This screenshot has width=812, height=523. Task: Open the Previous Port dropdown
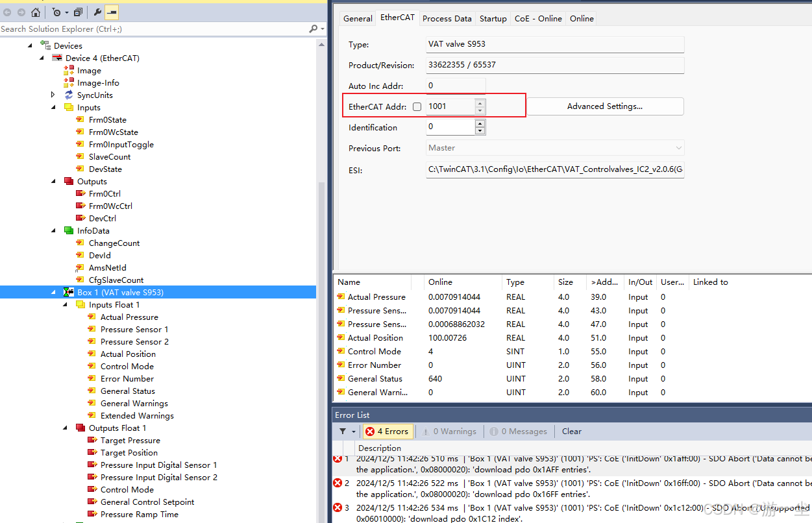coord(678,148)
